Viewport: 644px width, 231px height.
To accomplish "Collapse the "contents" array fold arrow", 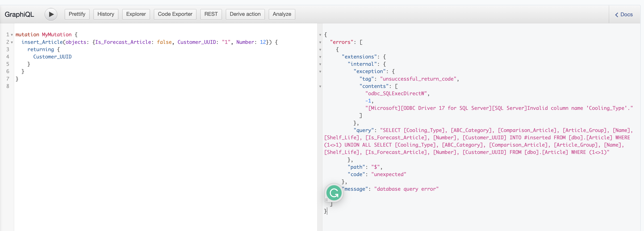I will (x=320, y=87).
